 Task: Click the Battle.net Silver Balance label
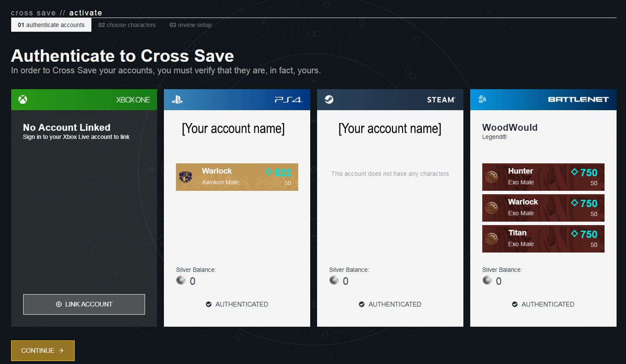502,270
